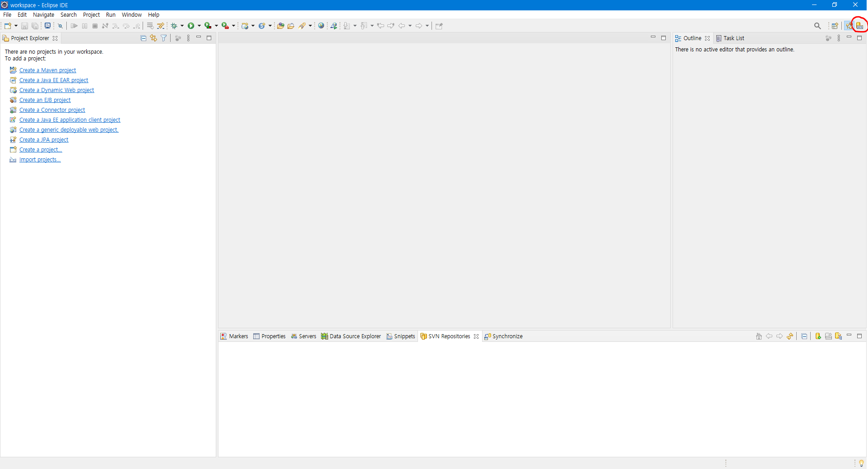The width and height of the screenshot is (868, 469).
Task: Switch to the Servers tab
Action: (303, 336)
